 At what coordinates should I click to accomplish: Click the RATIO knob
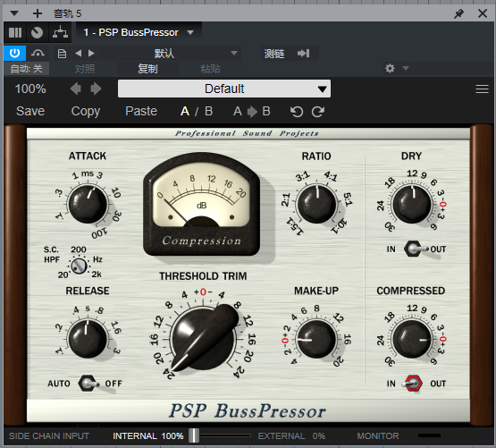[x=316, y=204]
